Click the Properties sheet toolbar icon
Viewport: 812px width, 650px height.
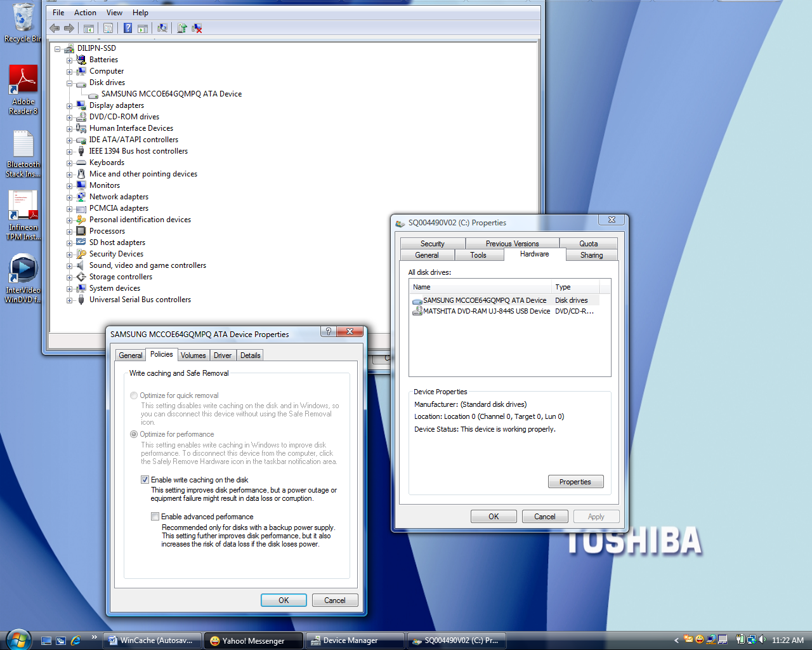(108, 29)
